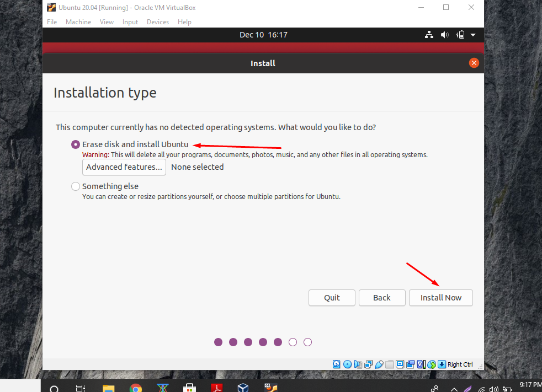This screenshot has width=542, height=392.
Task: Select the Something else radio button
Action: pos(75,186)
